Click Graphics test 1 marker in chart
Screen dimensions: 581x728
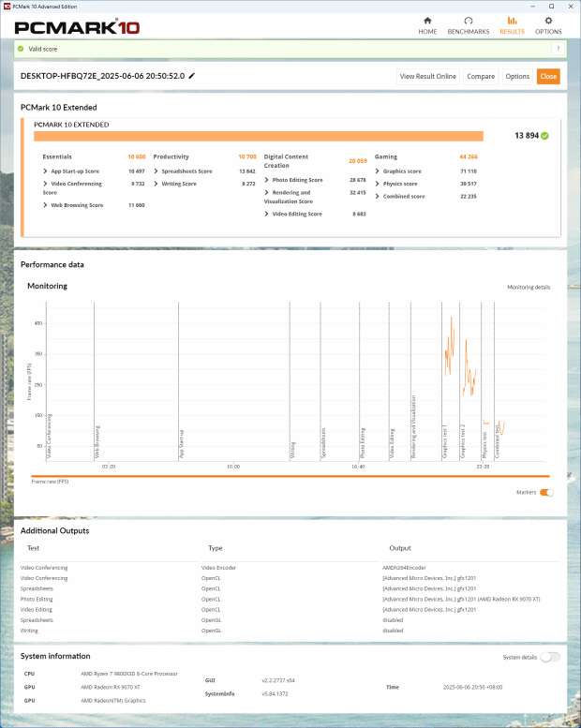coord(444,441)
